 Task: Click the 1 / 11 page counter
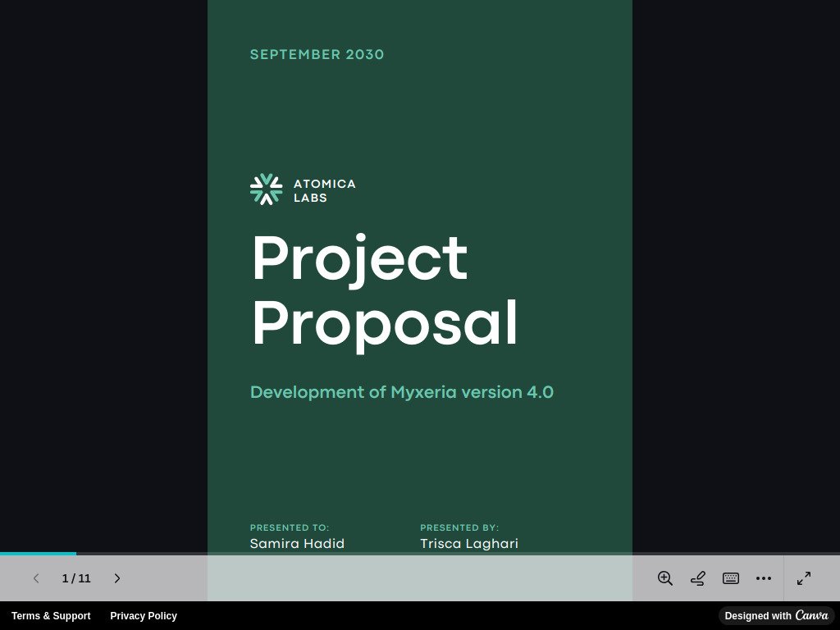pos(76,578)
